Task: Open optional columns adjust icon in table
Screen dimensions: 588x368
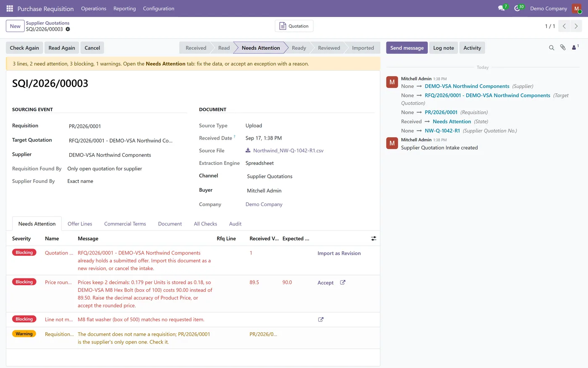Action: [x=373, y=238]
